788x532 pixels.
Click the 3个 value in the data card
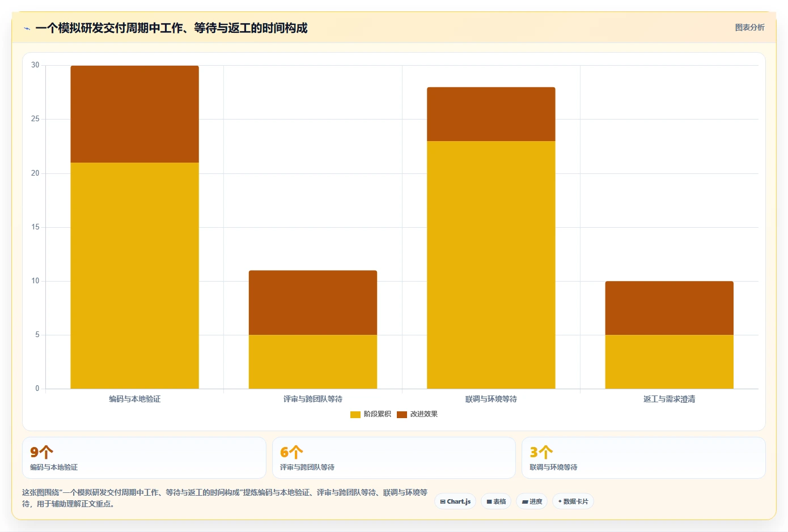pos(541,452)
